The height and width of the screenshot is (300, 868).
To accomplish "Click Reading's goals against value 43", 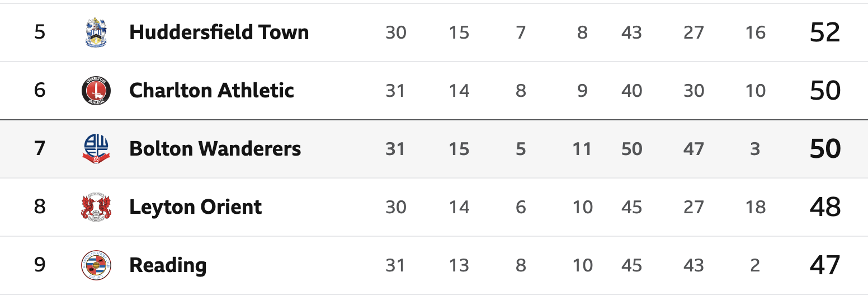I will (694, 265).
